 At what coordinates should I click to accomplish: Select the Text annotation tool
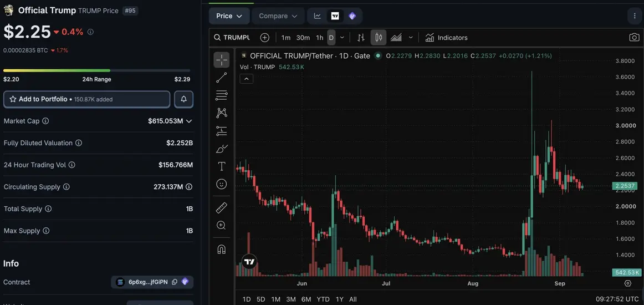pyautogui.click(x=221, y=166)
